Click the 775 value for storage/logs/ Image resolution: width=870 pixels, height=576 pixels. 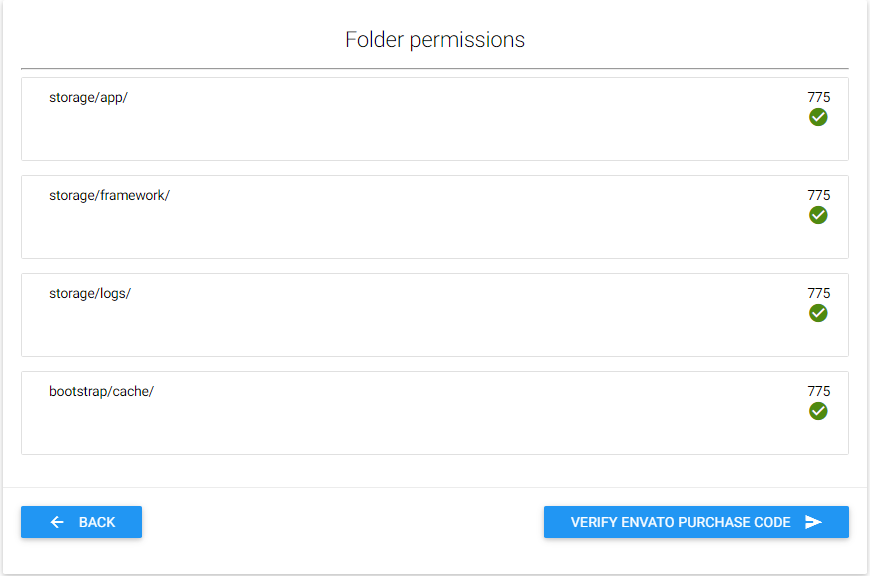click(819, 293)
